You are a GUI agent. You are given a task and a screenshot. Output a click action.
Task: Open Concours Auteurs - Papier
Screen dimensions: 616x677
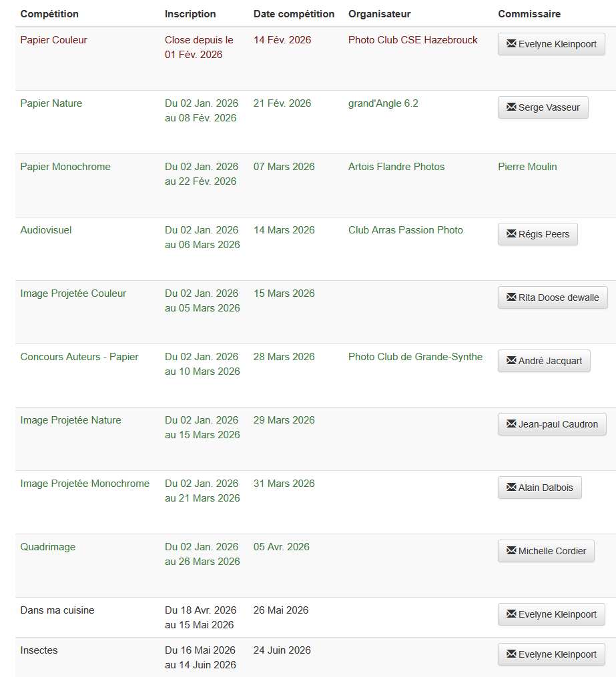[79, 357]
